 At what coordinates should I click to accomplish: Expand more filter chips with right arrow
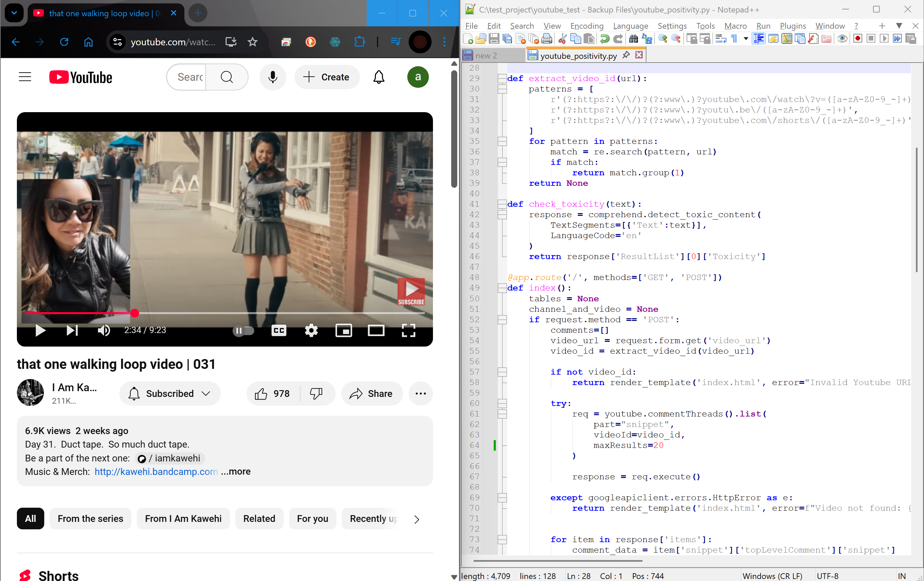pyautogui.click(x=417, y=519)
